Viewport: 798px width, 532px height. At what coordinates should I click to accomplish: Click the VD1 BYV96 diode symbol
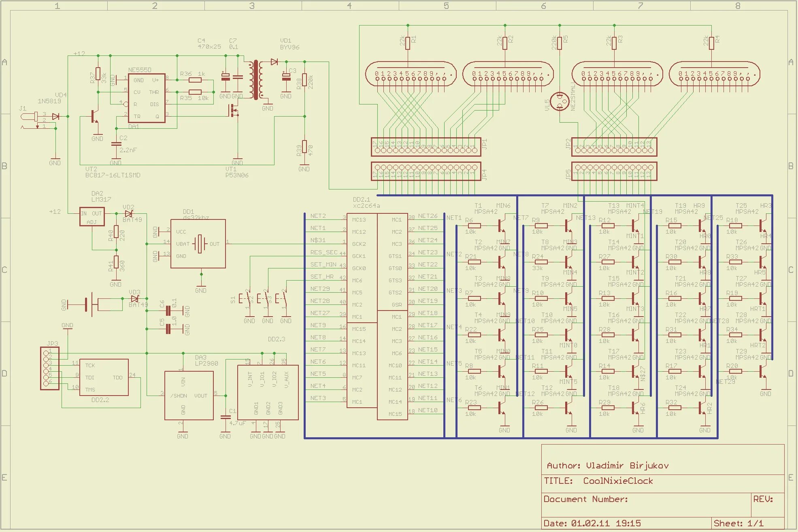(275, 62)
